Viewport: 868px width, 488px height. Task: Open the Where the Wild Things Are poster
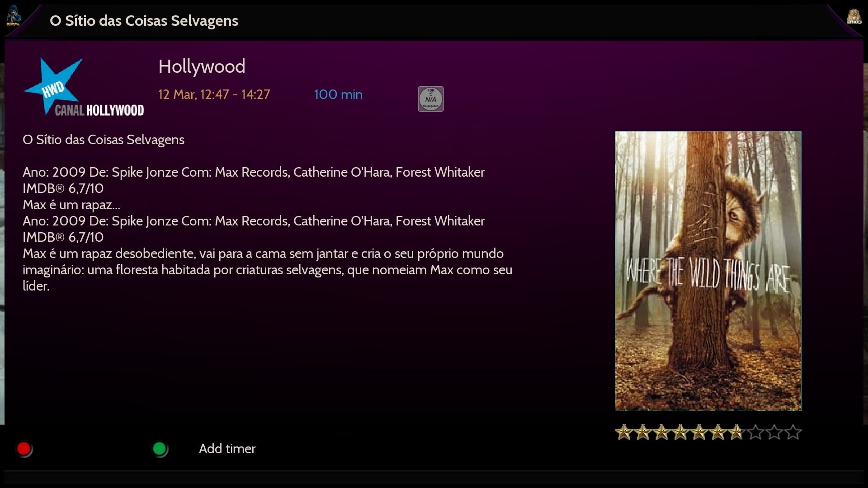click(708, 271)
